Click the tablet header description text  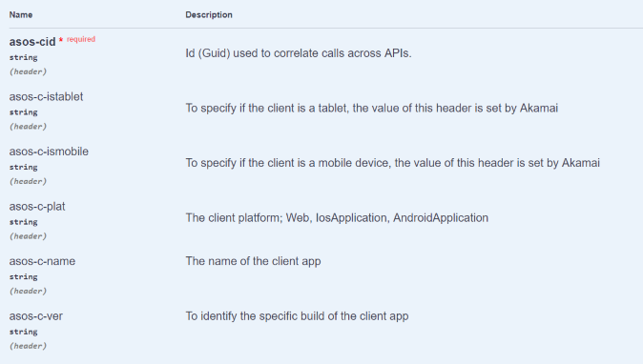pyautogui.click(x=372, y=108)
